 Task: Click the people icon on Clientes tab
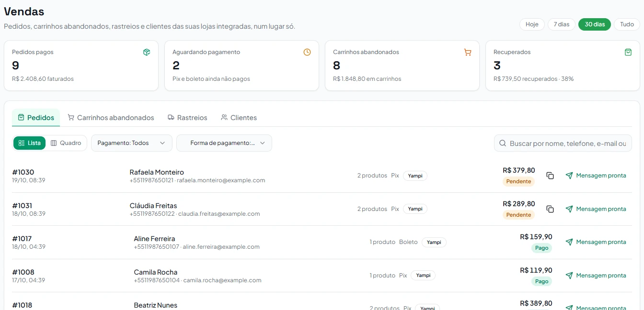coord(224,117)
